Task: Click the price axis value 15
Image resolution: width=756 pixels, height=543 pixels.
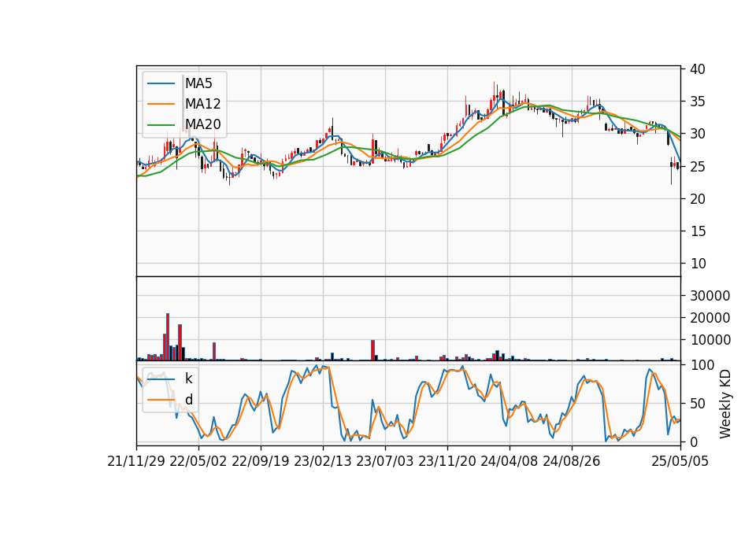Action: [x=697, y=231]
